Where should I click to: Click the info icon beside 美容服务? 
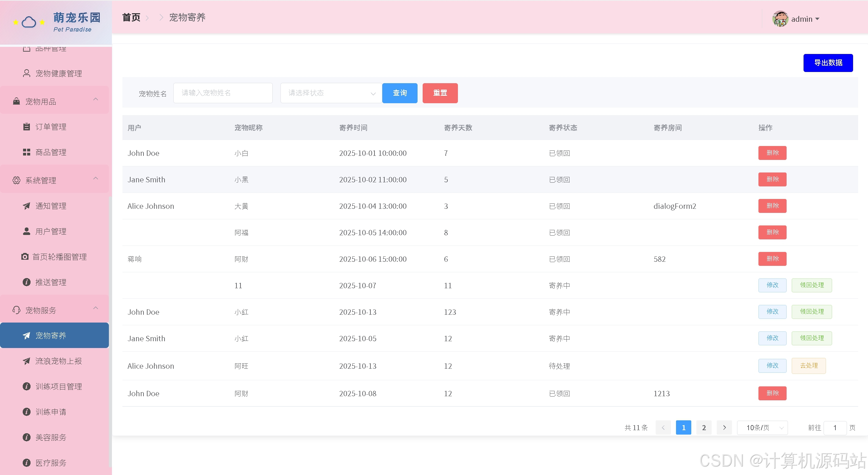coord(26,437)
